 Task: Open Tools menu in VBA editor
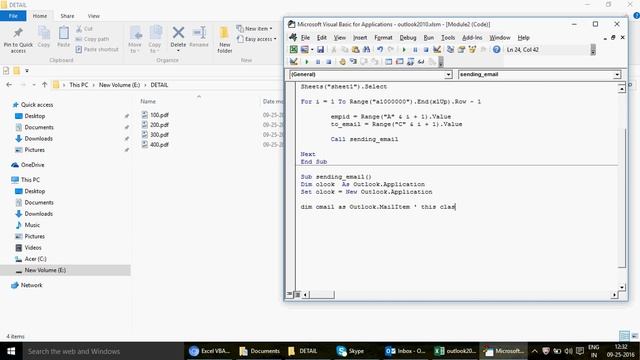click(x=448, y=38)
